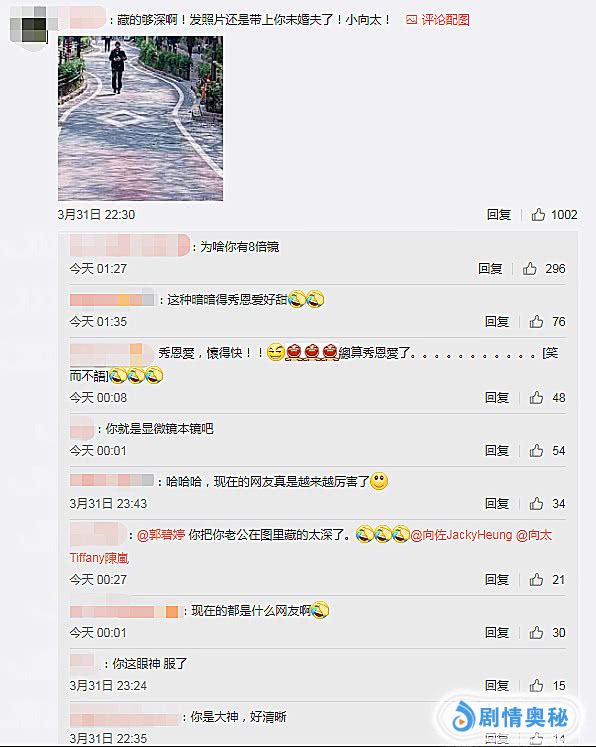
Task: Open the @向佐JackyHeung mention link
Action: click(x=462, y=535)
